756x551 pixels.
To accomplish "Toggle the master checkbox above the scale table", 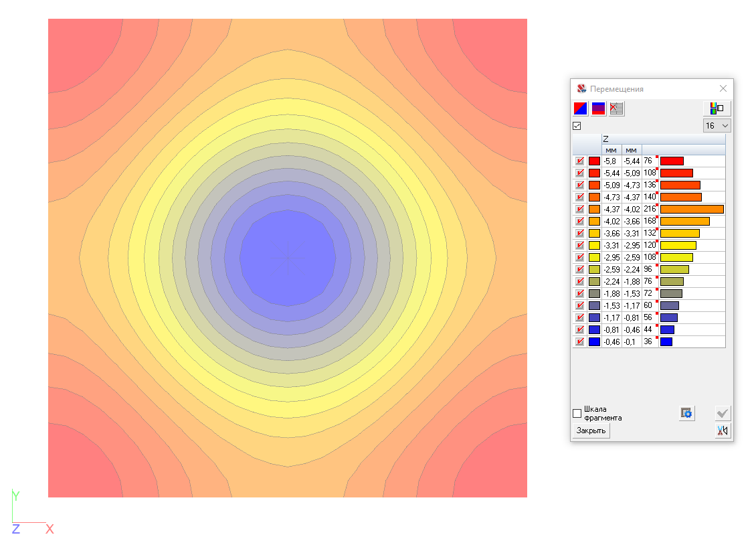I will tap(577, 126).
